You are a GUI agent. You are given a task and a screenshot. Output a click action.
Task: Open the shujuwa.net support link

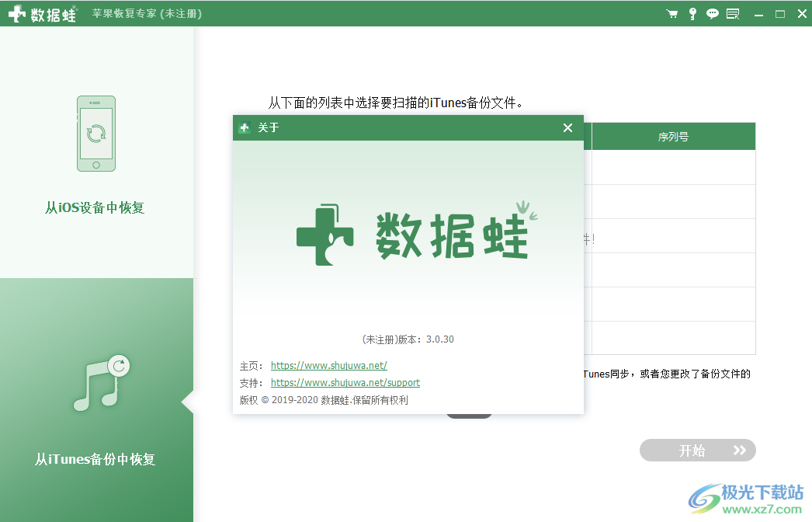point(345,382)
